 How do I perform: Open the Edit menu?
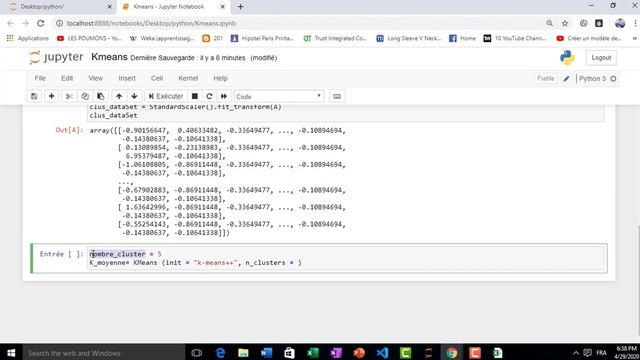click(x=67, y=78)
